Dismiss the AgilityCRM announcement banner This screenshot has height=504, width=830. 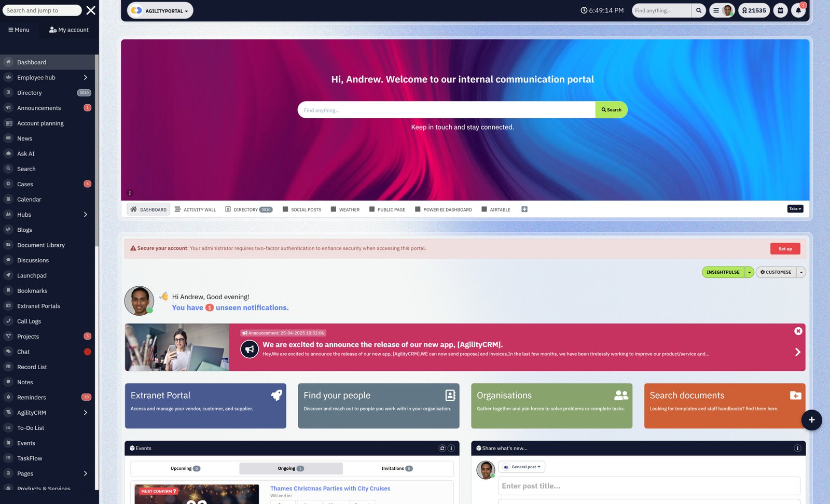click(x=798, y=331)
